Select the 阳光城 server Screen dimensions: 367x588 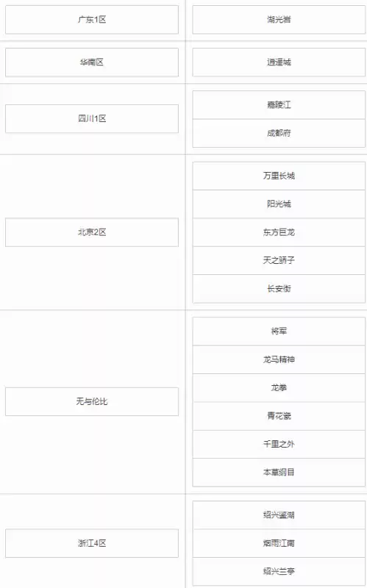(279, 204)
